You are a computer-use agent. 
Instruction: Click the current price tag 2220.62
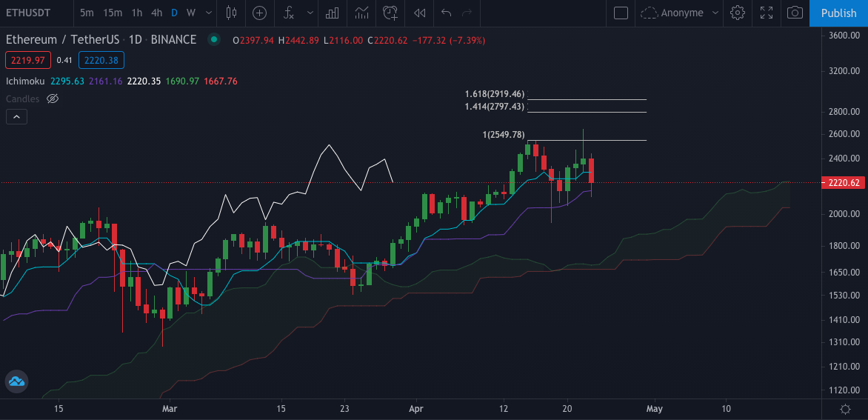point(844,183)
